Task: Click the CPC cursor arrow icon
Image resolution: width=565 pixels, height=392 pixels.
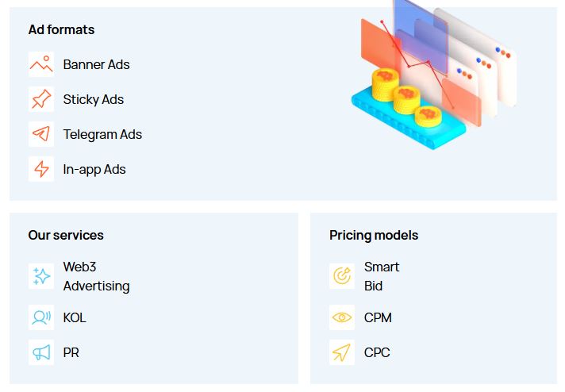Action: [x=342, y=352]
